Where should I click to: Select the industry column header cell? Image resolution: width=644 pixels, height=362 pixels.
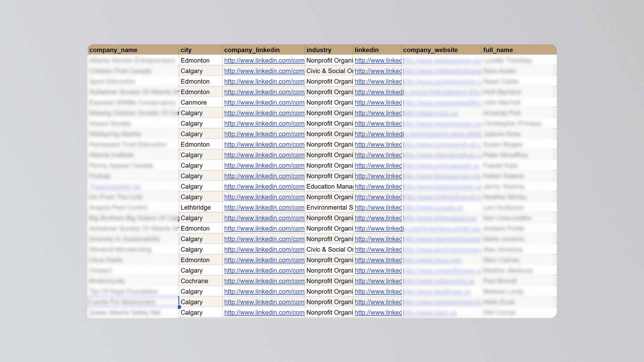[319, 50]
